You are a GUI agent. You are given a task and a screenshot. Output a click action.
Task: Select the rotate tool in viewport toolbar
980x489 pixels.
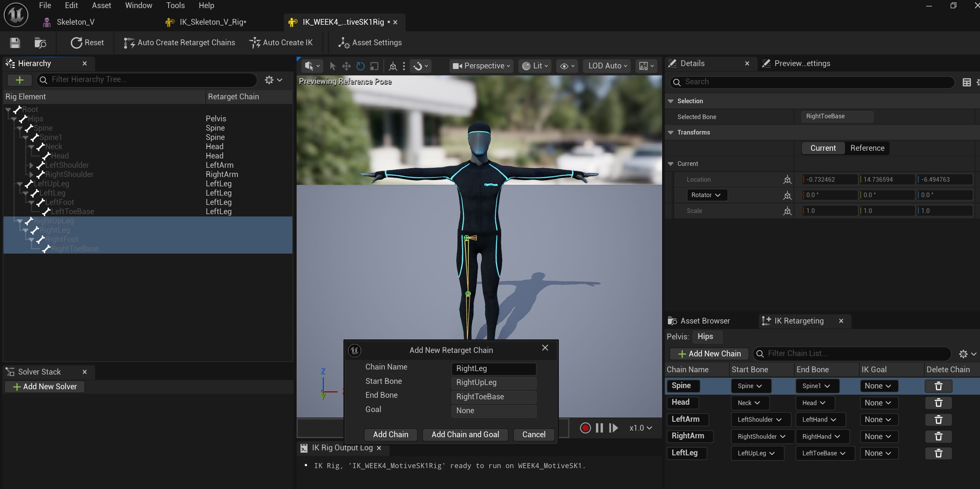click(x=360, y=66)
